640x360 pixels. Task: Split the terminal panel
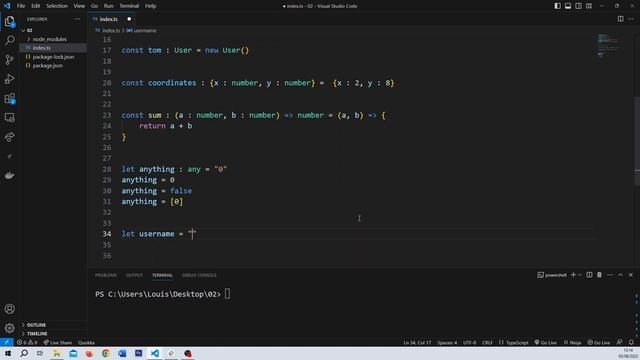tap(589, 275)
